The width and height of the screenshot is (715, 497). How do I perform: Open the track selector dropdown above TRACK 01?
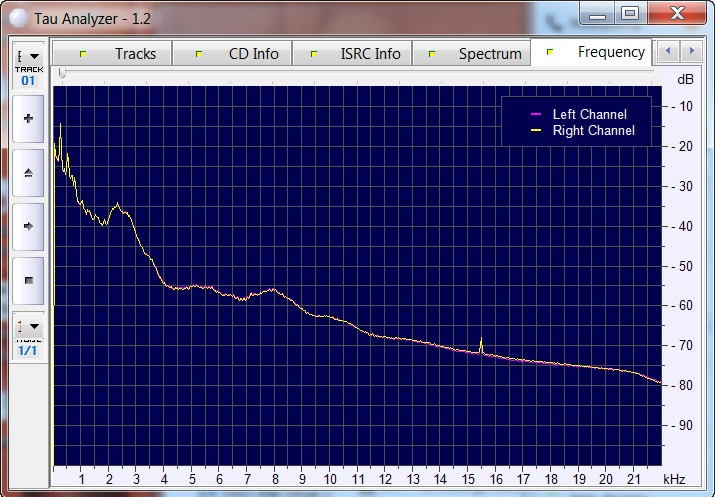pyautogui.click(x=28, y=56)
